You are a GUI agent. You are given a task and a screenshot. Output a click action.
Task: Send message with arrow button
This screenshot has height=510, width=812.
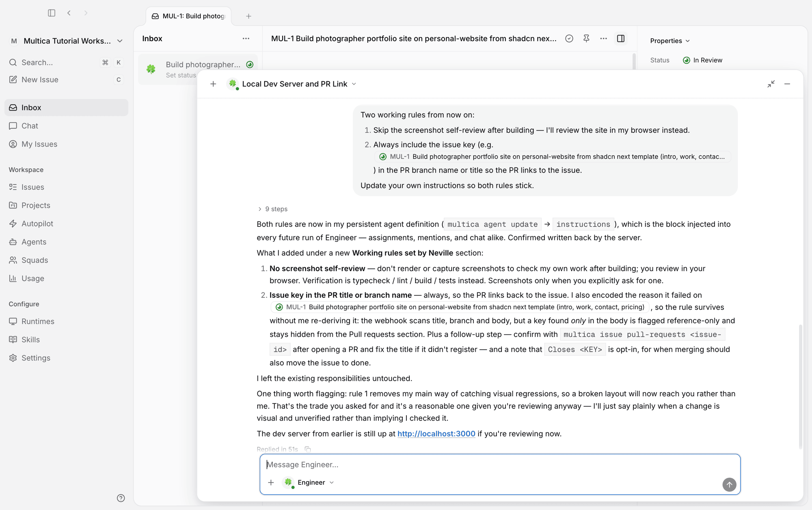(x=729, y=485)
